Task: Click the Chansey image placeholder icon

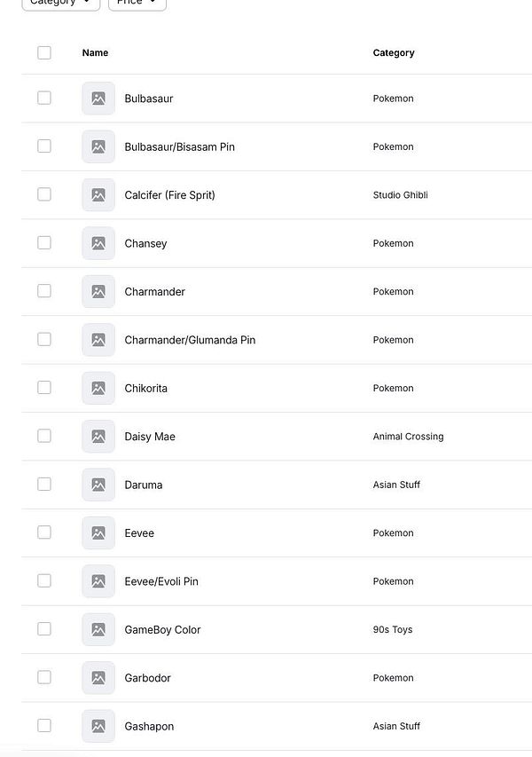Action: 98,243
